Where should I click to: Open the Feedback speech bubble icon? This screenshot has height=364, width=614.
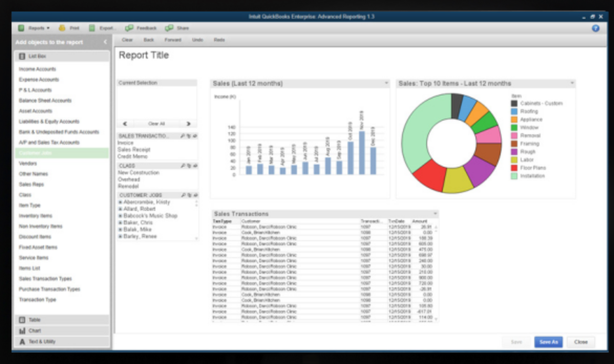tap(129, 28)
